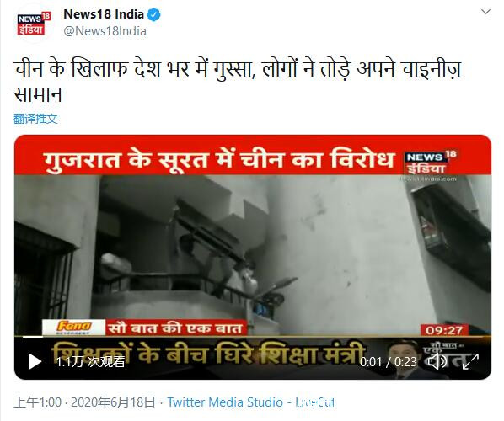This screenshot has width=504, height=421.
Task: Click the News18 logo watermark in video
Action: click(431, 163)
